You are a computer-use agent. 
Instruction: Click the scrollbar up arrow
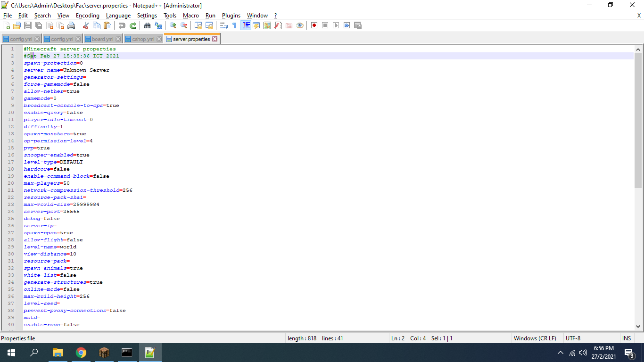638,49
